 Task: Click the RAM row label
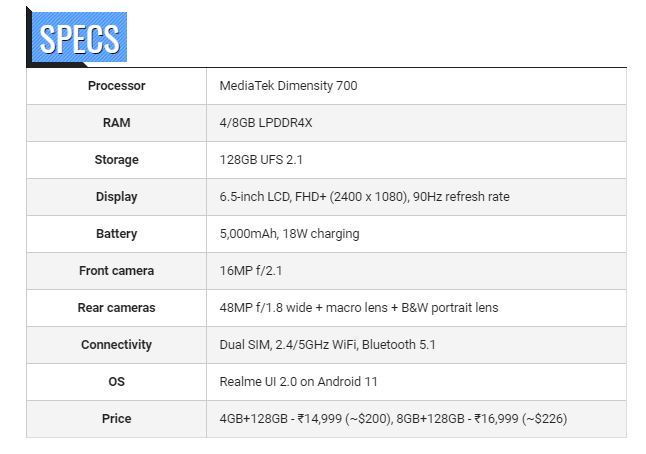point(116,123)
